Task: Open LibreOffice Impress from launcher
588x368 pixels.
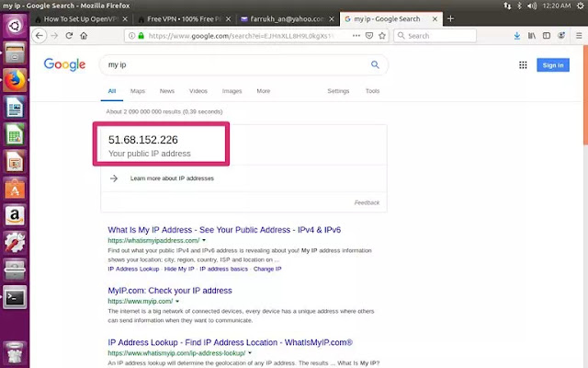Action: (15, 162)
